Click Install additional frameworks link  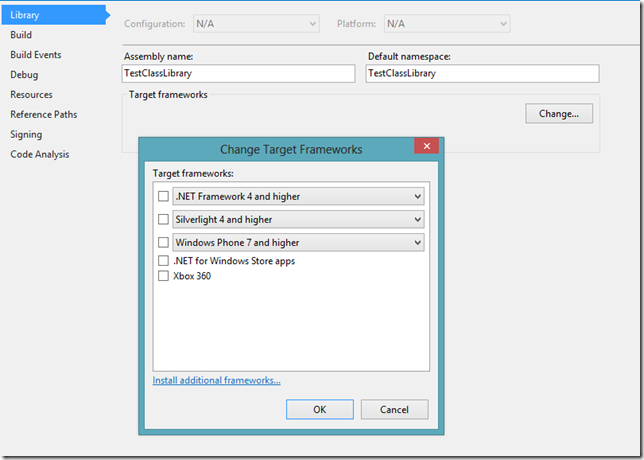[216, 380]
